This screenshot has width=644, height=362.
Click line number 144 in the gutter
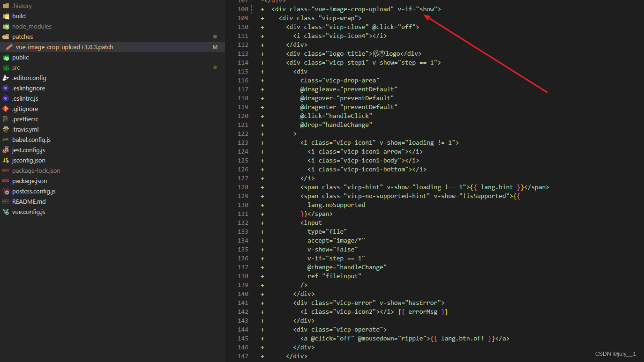coord(243,330)
